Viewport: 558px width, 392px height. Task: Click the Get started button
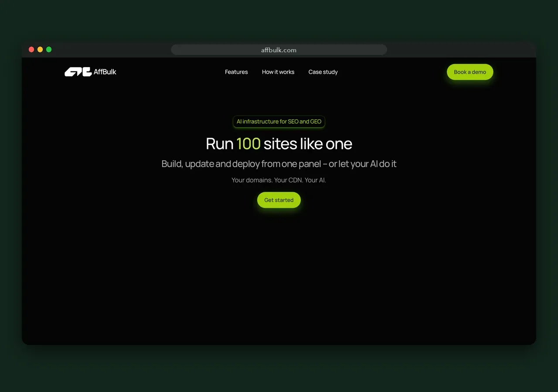pos(279,200)
